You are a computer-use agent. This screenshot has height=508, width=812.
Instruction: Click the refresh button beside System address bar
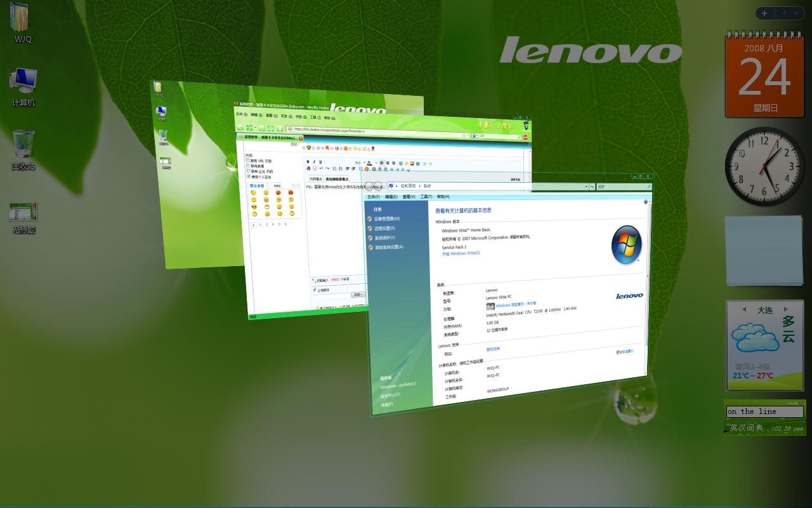coord(593,187)
